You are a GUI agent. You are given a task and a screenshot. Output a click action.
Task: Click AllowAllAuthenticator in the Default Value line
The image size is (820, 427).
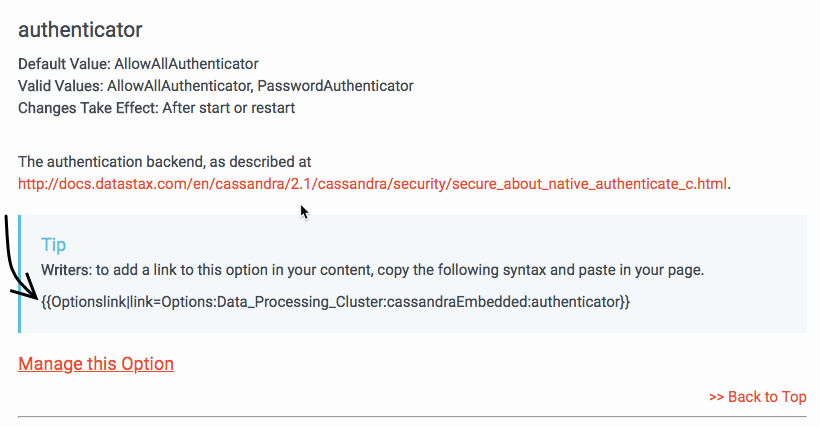(x=186, y=64)
